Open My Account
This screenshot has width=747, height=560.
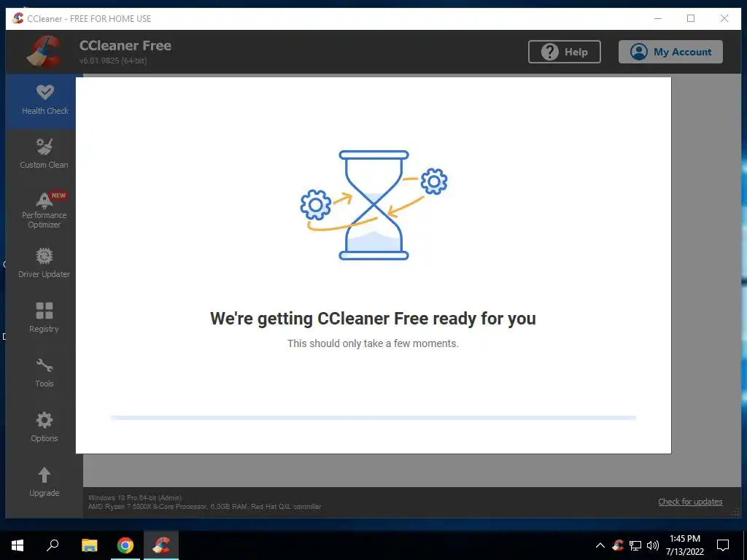[670, 52]
